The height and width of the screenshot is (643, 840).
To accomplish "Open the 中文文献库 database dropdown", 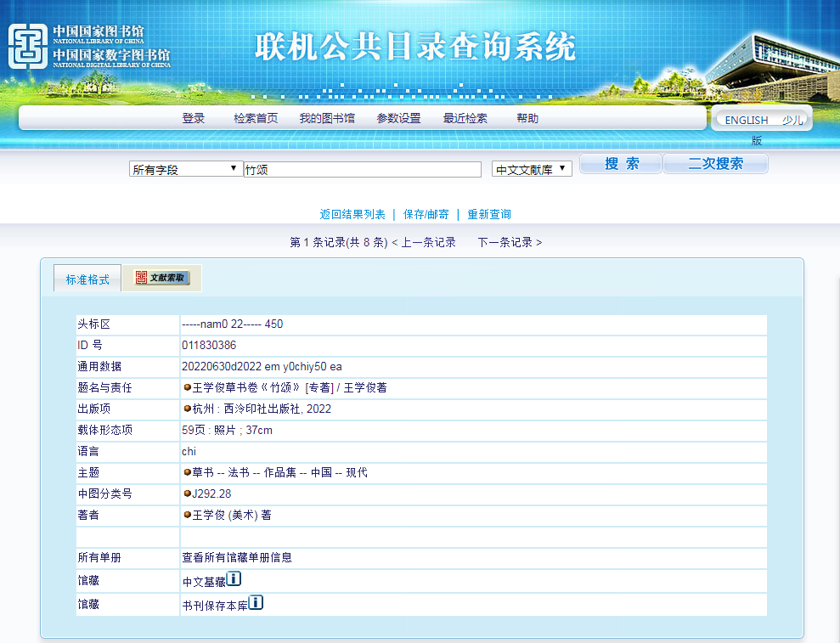I will click(x=531, y=169).
